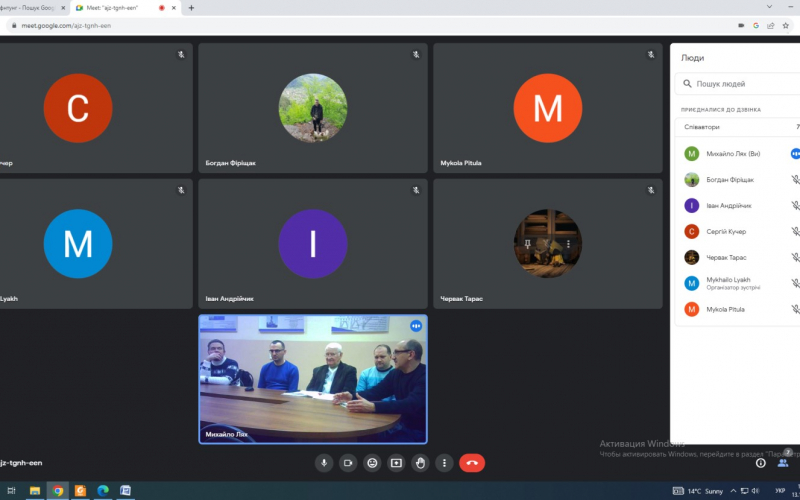Open Task View on the taskbar
This screenshot has height=500, width=800.
[11, 491]
